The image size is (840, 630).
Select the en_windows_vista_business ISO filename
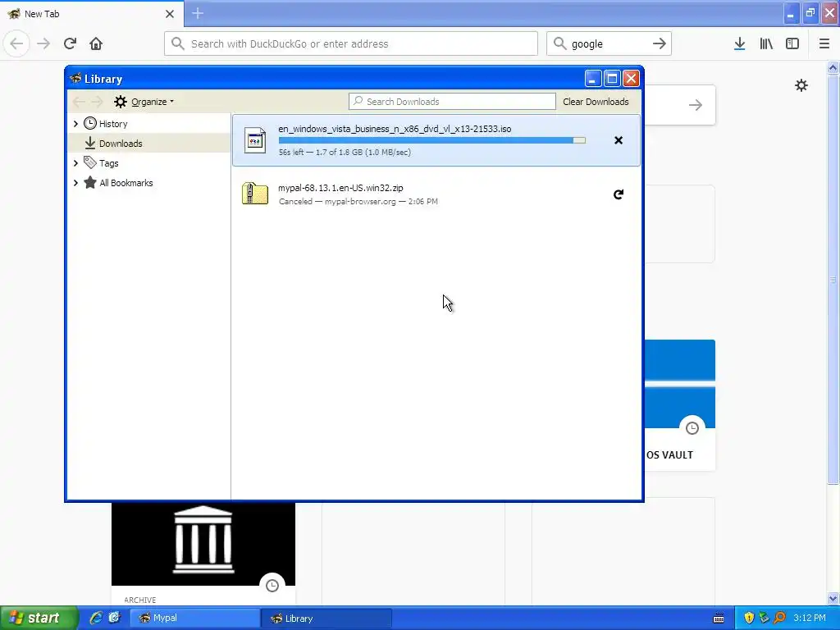pyautogui.click(x=395, y=129)
